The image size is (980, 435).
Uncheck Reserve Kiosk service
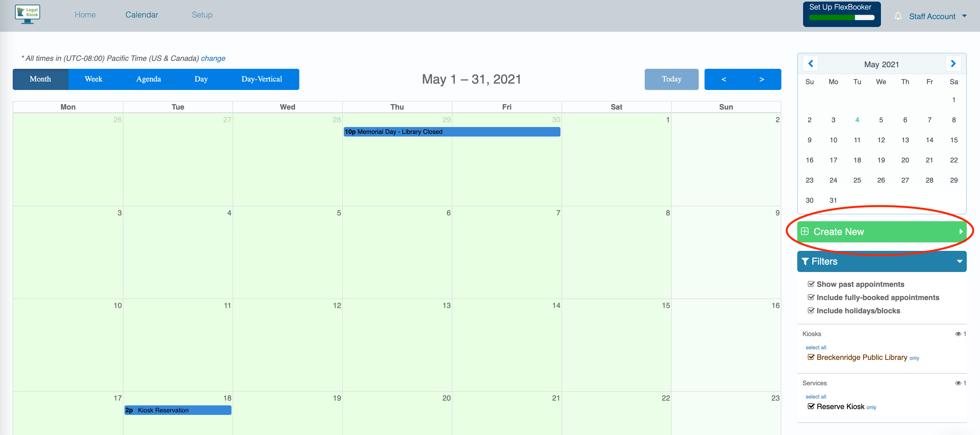pos(811,406)
